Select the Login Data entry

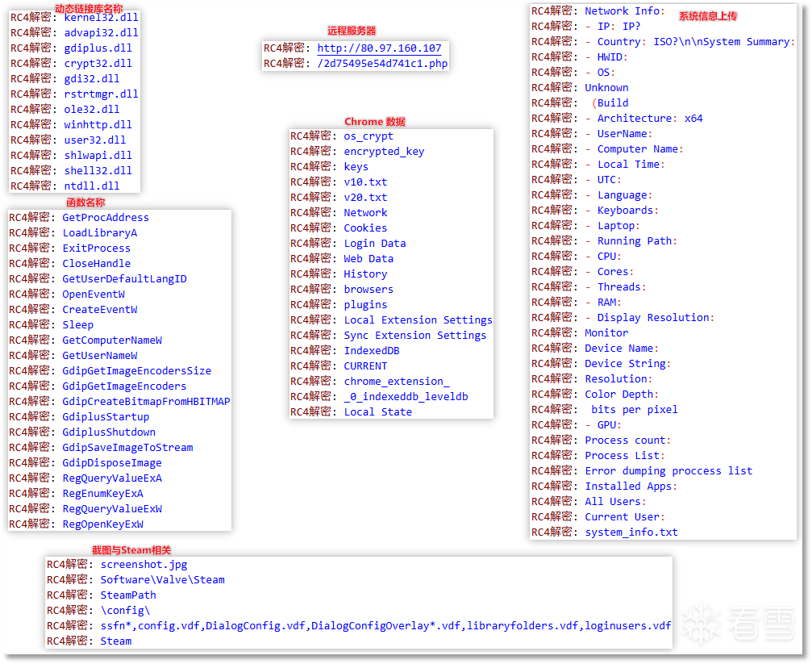pos(375,244)
